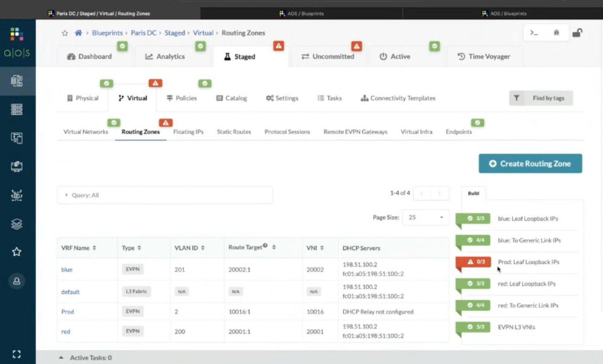Click the Staged tab warning badge
603x364 pixels.
278,46
